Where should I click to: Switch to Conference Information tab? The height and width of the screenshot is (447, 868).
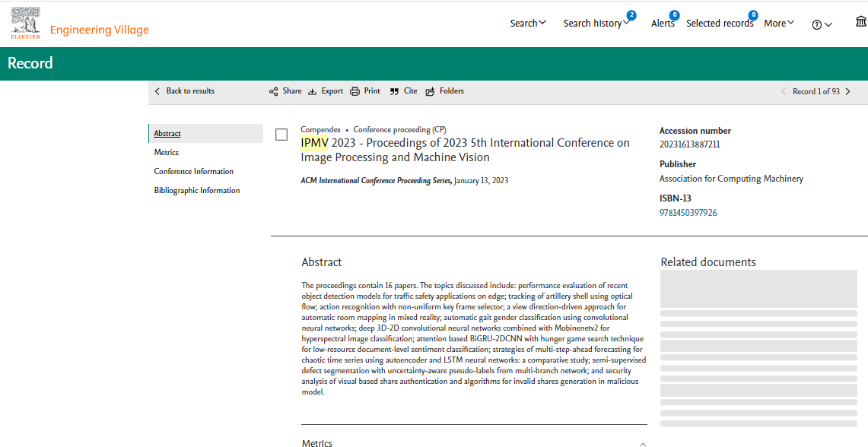[194, 172]
